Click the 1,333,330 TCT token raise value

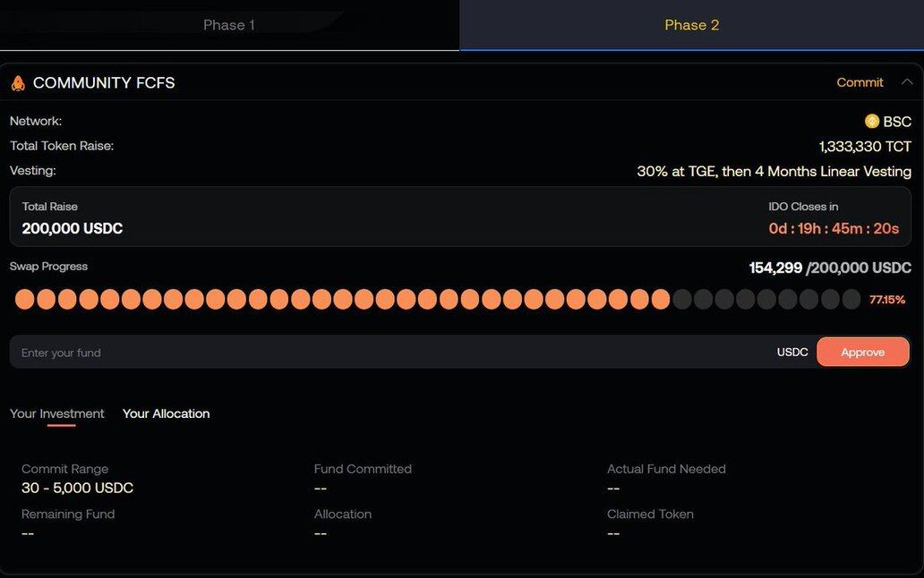point(865,146)
